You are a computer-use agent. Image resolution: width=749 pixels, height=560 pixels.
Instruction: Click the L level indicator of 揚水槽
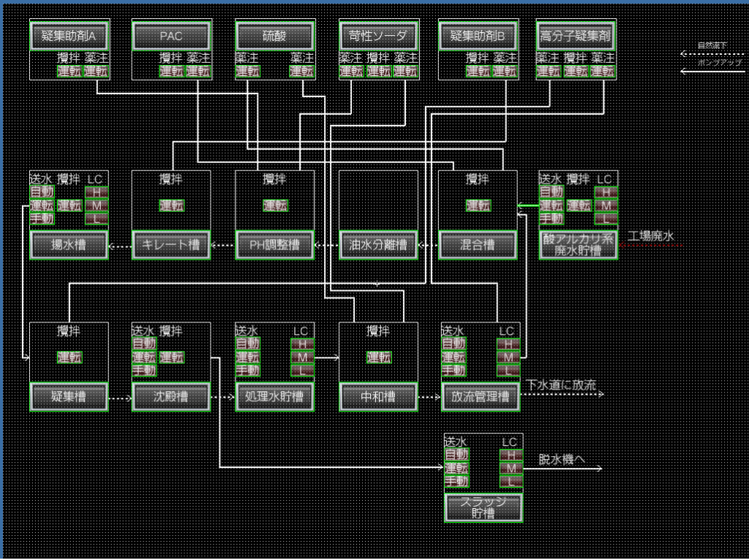[x=95, y=219]
